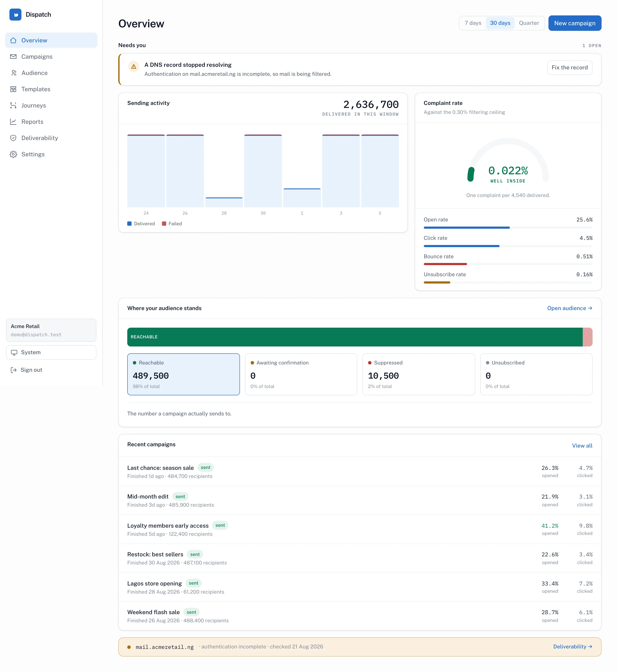Click the Templates layout icon
Screen dimensions: 617x672
pos(13,89)
